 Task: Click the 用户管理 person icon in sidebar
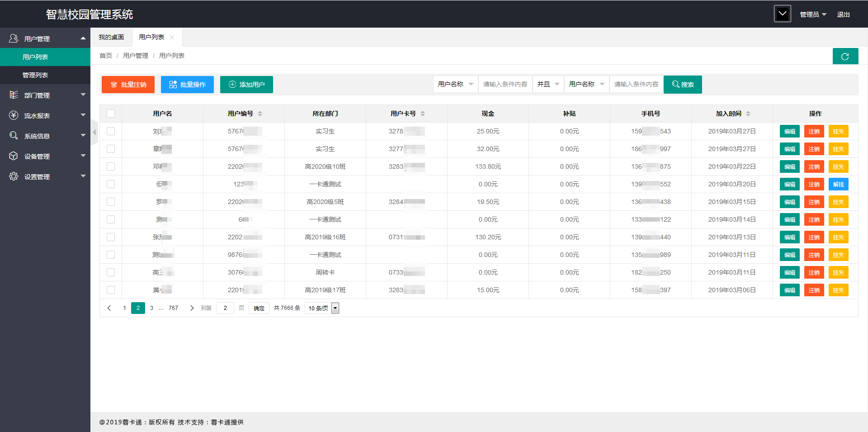14,38
